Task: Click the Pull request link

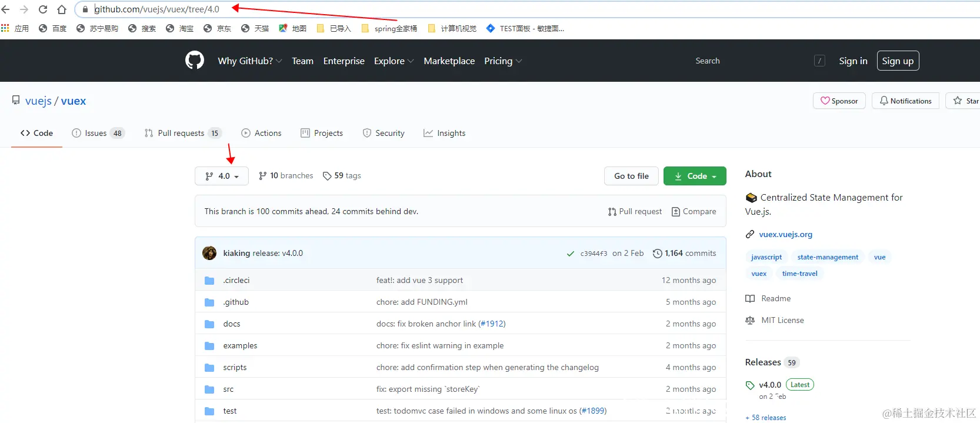Action: (x=635, y=212)
